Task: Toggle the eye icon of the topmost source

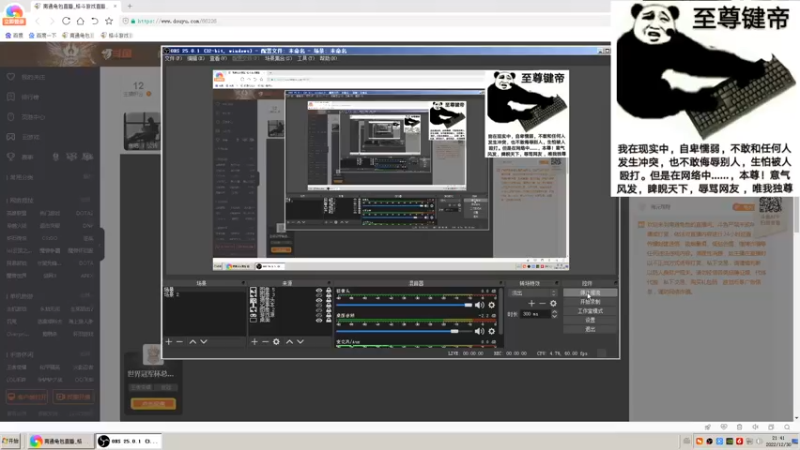Action: click(x=319, y=290)
